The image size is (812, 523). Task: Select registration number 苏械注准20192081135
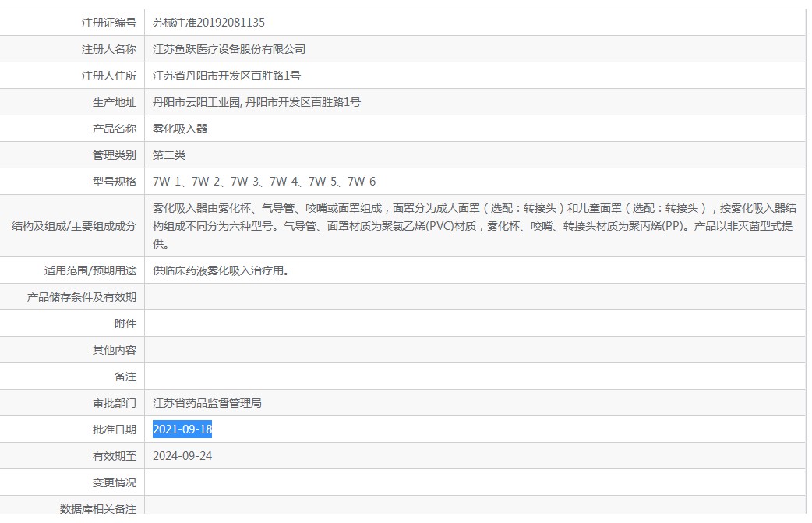(x=209, y=23)
